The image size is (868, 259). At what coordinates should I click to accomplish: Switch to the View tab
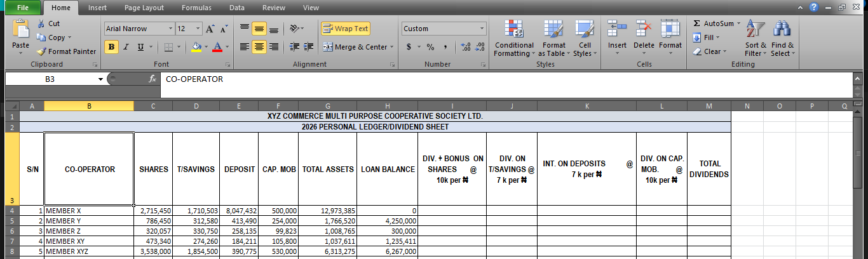click(311, 8)
